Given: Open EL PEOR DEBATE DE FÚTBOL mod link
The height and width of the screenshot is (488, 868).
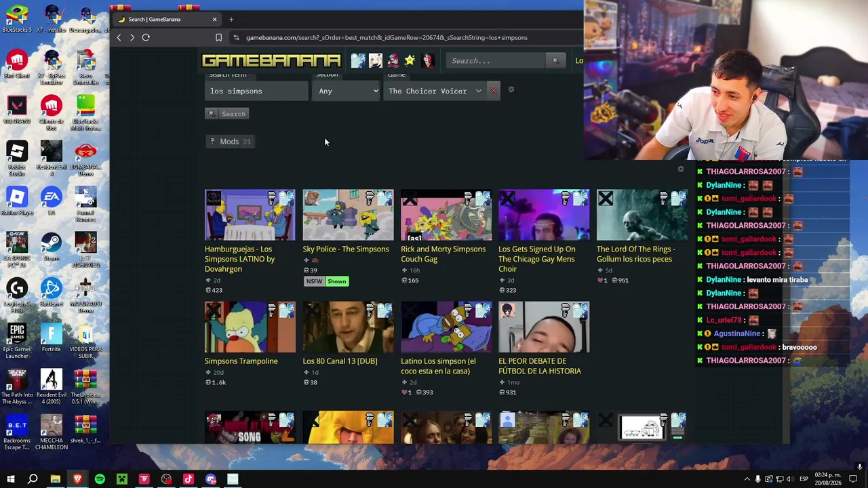Looking at the screenshot, I should [x=540, y=366].
